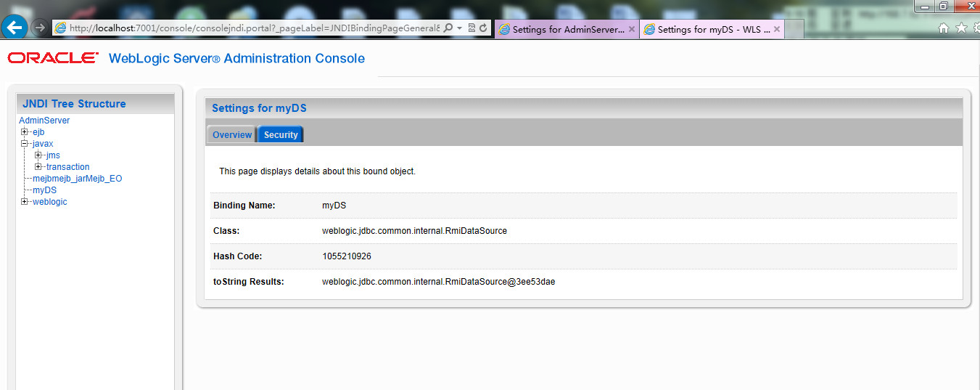The height and width of the screenshot is (390, 980).
Task: Expand the transaction tree node
Action: 38,167
